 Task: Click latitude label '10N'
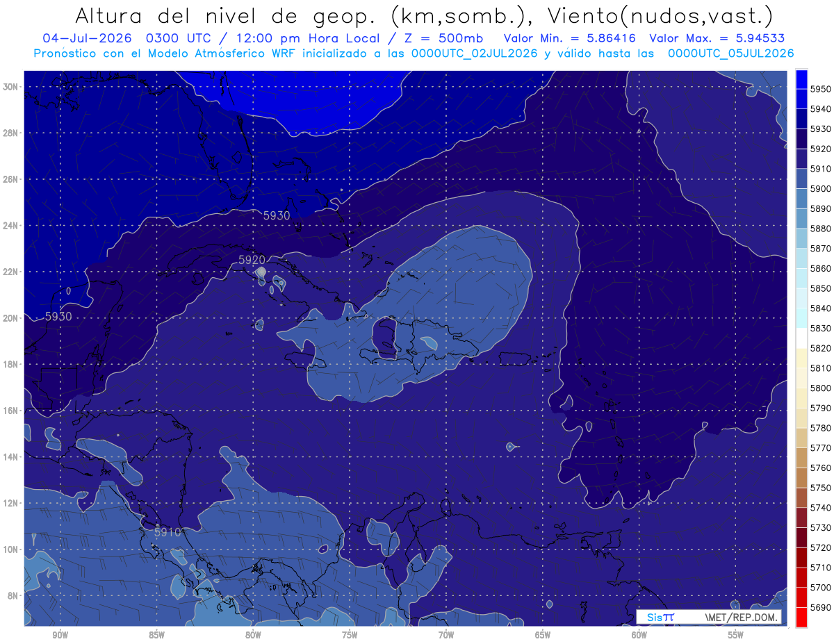[x=10, y=549]
